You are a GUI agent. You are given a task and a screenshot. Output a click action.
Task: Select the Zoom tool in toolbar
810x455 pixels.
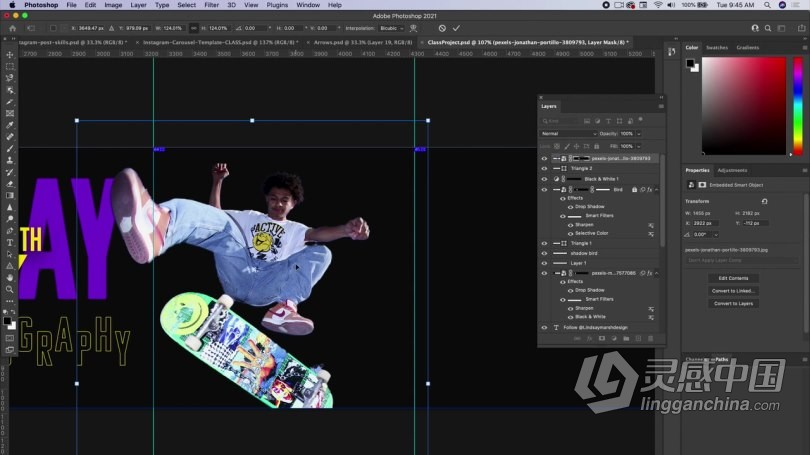10,290
